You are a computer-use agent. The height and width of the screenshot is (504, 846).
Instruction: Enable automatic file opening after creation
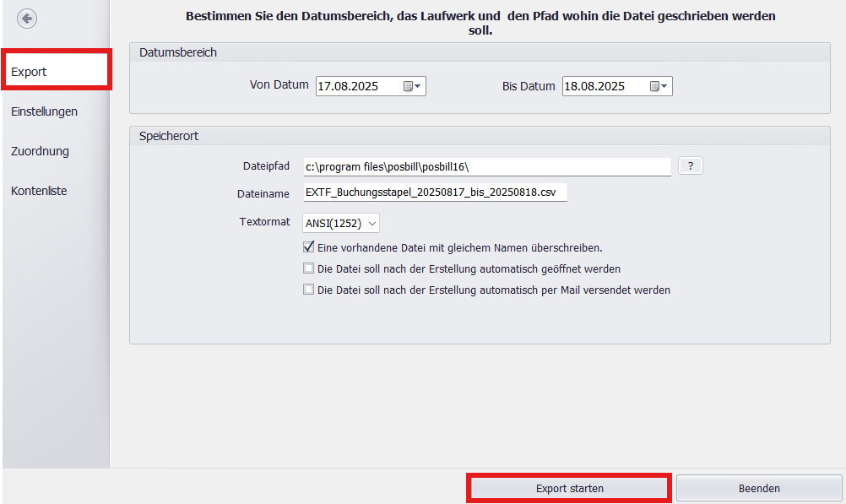pyautogui.click(x=308, y=268)
